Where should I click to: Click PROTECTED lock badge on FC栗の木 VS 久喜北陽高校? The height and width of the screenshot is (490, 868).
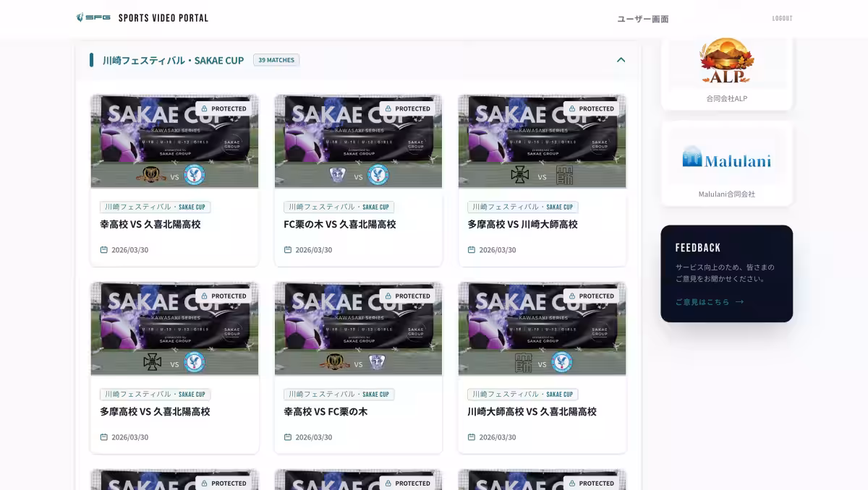(x=407, y=108)
